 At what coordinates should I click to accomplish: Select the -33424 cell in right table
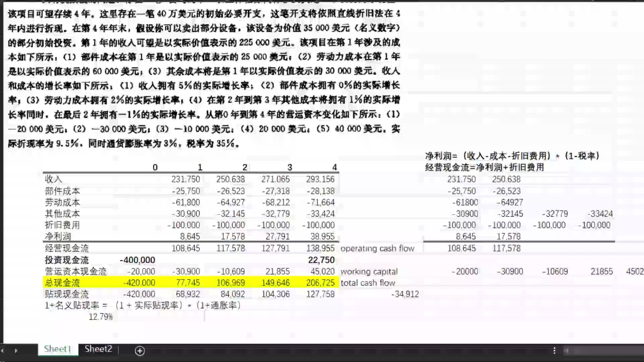(600, 214)
